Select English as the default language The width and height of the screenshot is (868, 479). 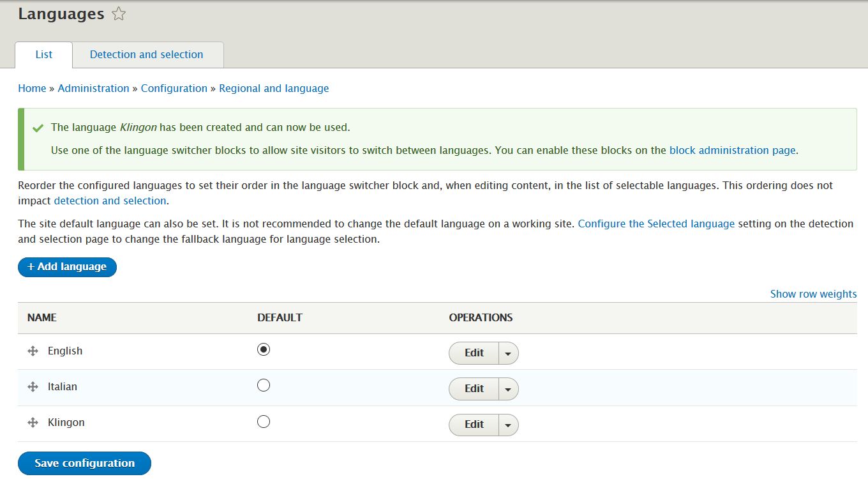pyautogui.click(x=263, y=349)
